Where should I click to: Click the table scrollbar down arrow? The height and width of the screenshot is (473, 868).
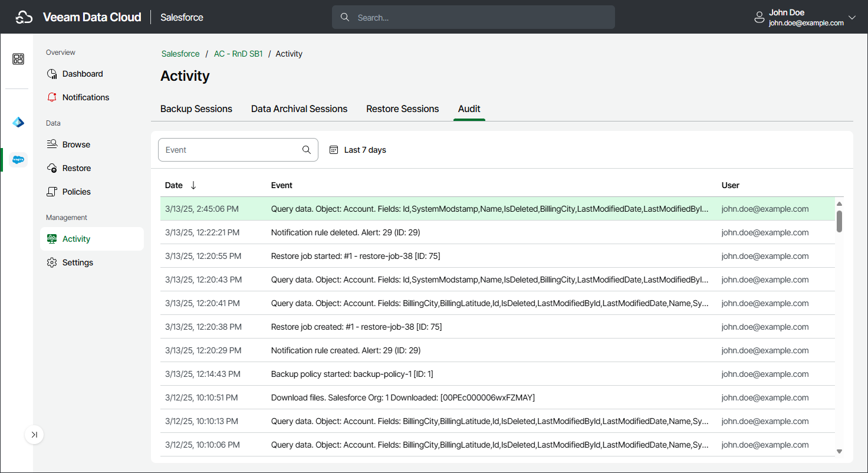click(x=839, y=452)
